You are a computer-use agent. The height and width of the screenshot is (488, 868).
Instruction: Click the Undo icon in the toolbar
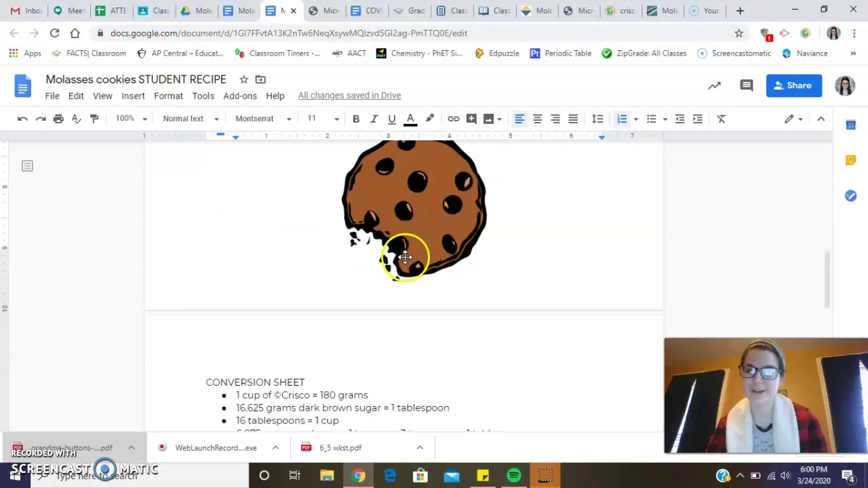pos(22,119)
